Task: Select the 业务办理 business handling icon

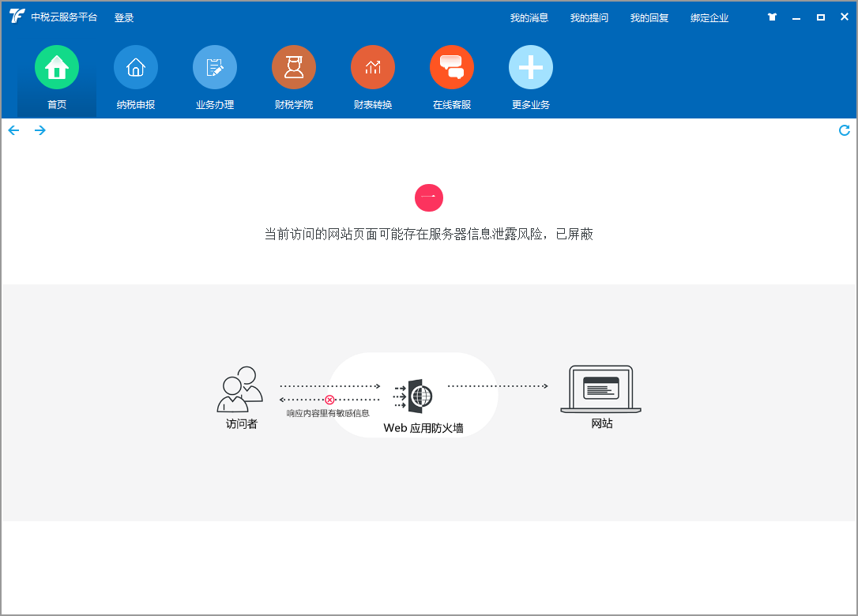Action: (x=215, y=68)
